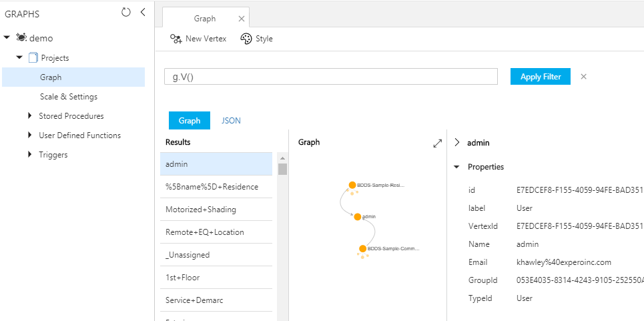
Task: Clear the filter with the X icon
Action: click(583, 77)
